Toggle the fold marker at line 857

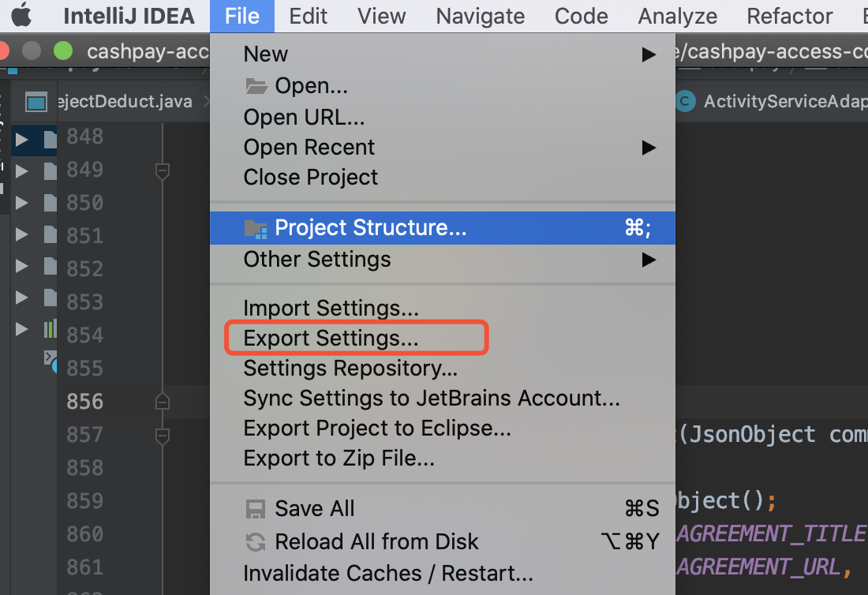[163, 435]
